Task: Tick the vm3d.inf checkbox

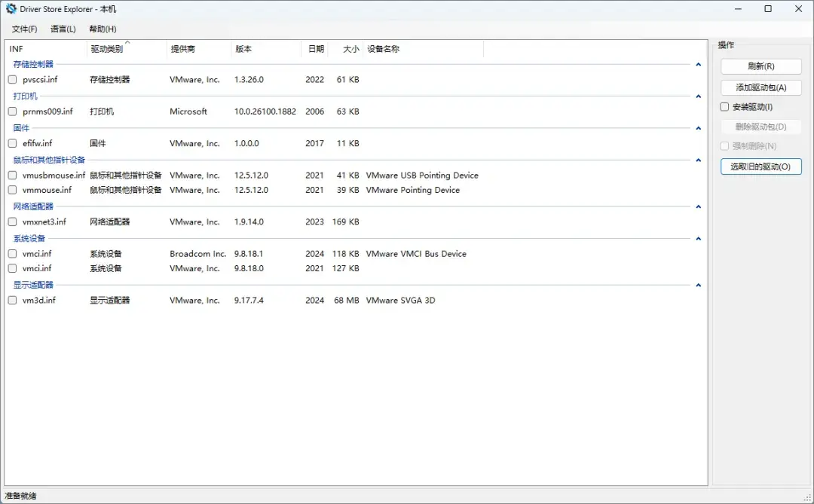Action: [13, 300]
